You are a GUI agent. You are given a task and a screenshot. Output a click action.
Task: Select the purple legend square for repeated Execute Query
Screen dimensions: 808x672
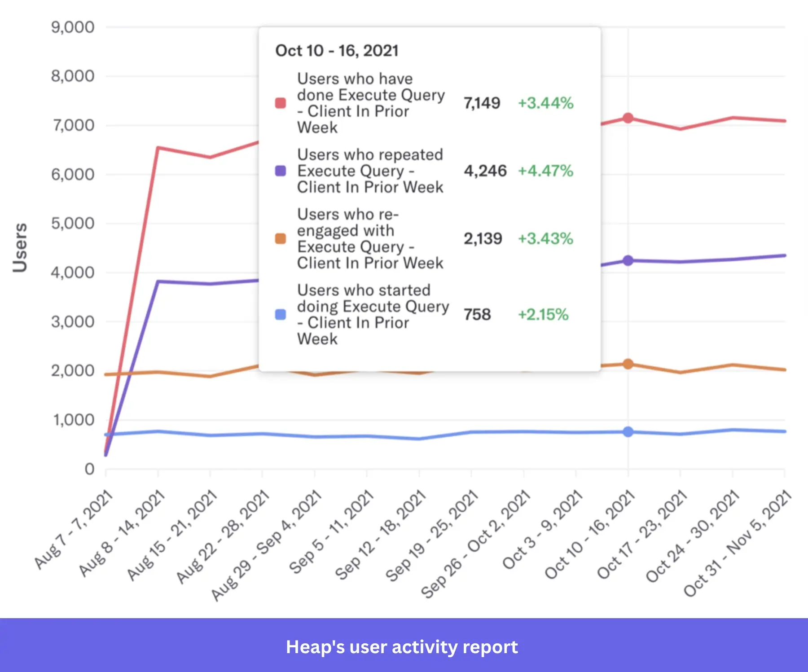coord(280,171)
